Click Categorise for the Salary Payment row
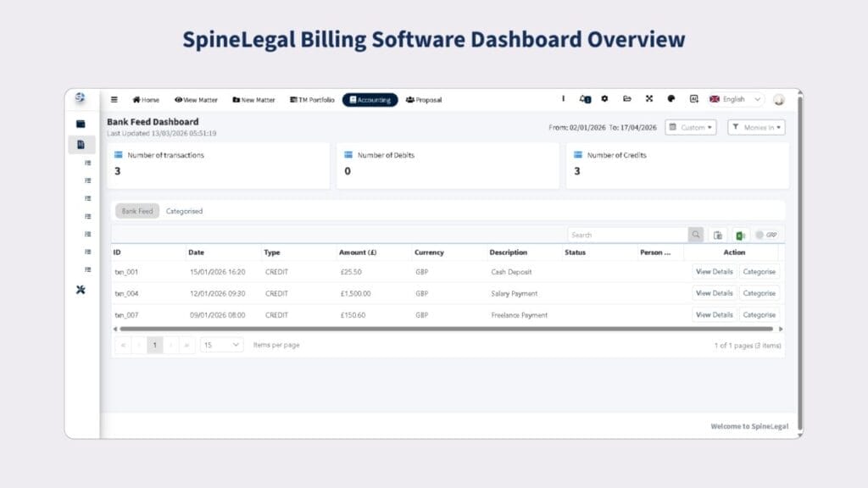 [759, 293]
